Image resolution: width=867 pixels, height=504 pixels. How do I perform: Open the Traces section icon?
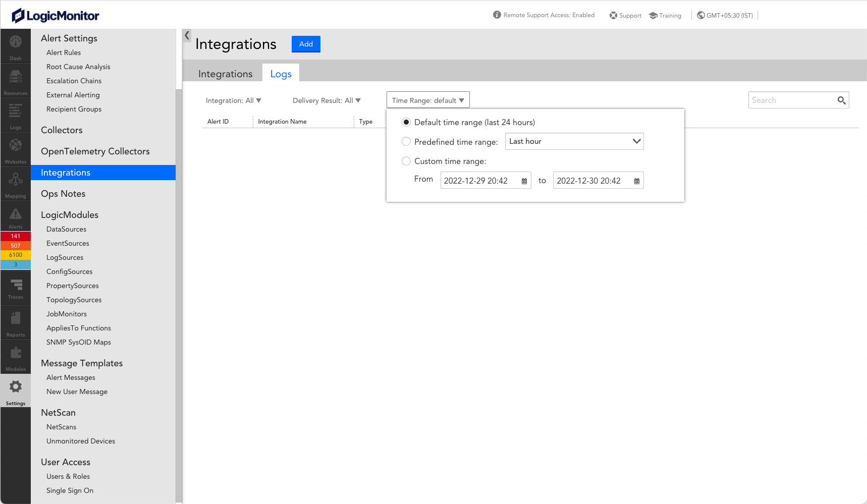coord(16,285)
